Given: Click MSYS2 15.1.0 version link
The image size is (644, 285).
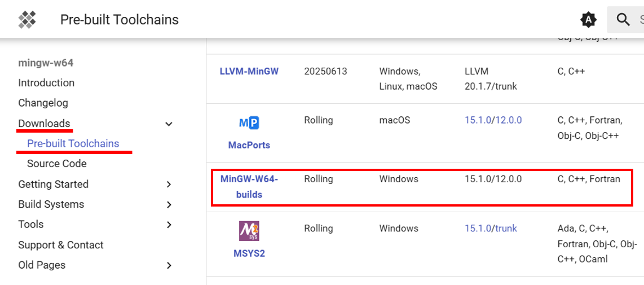Looking at the screenshot, I should point(478,228).
